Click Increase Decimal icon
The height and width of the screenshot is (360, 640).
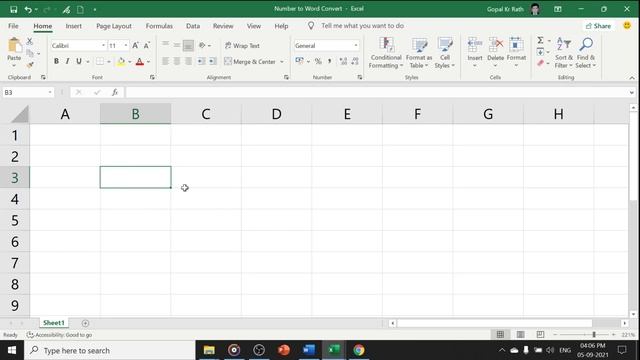(x=343, y=61)
